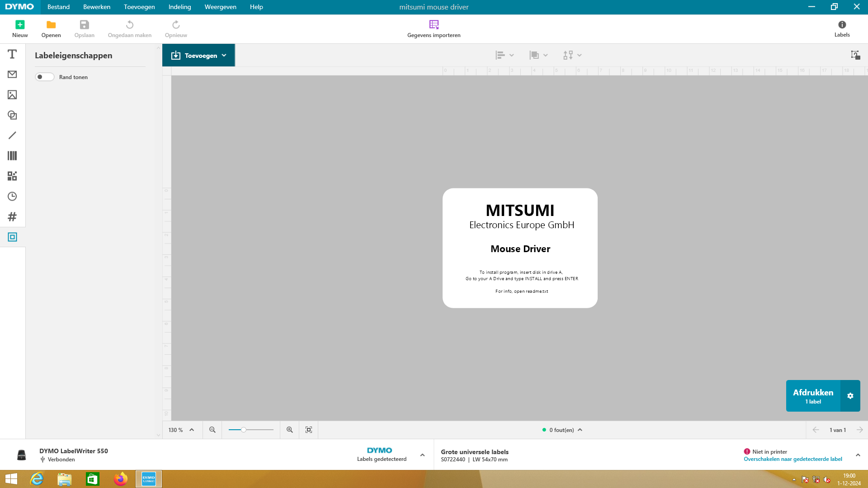868x488 pixels.
Task: Click Electronics Europe GmbH text on label
Action: (x=522, y=225)
